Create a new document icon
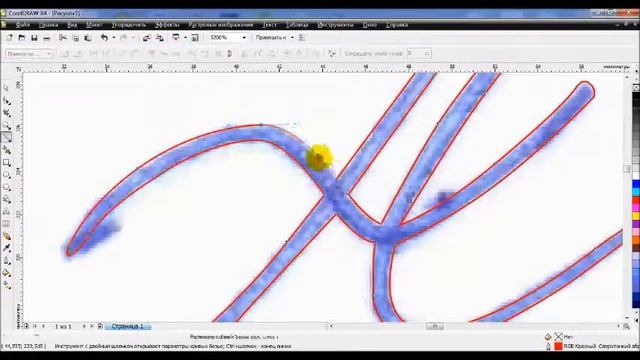The image size is (640, 360). 9,38
